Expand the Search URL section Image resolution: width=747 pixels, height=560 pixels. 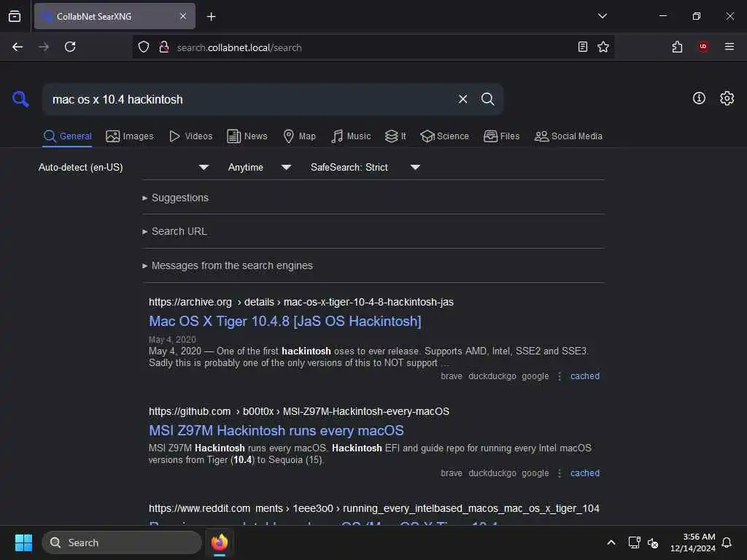point(174,231)
